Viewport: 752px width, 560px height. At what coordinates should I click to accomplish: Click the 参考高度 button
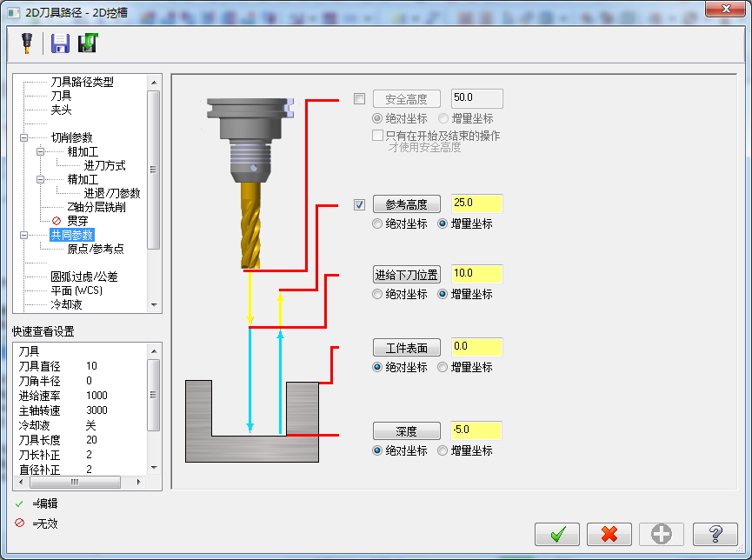pos(406,203)
